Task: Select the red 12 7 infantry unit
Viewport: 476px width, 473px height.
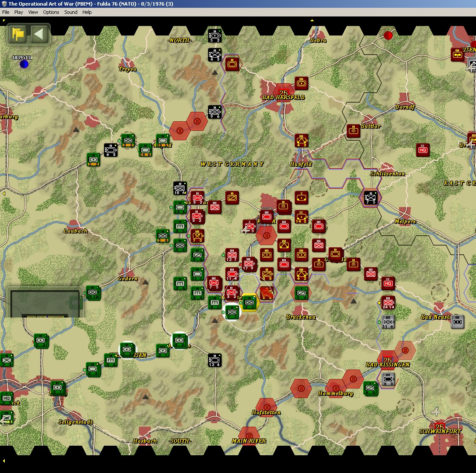Action: [x=232, y=255]
